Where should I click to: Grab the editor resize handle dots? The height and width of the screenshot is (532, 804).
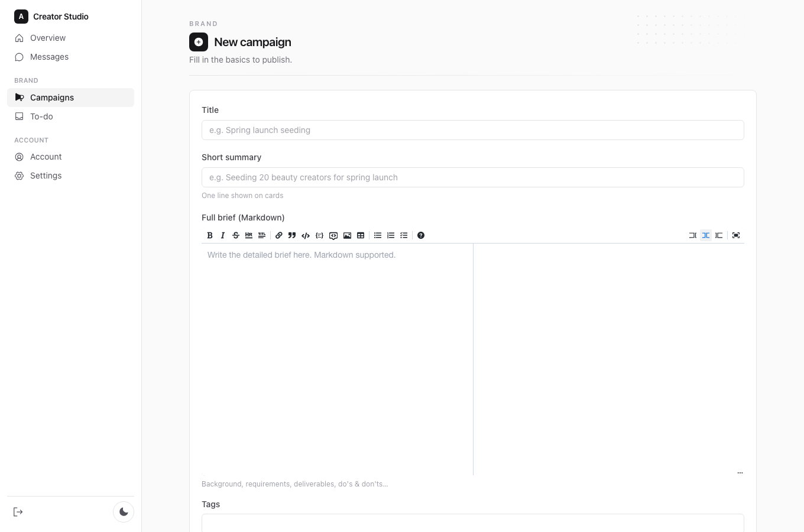[740, 473]
